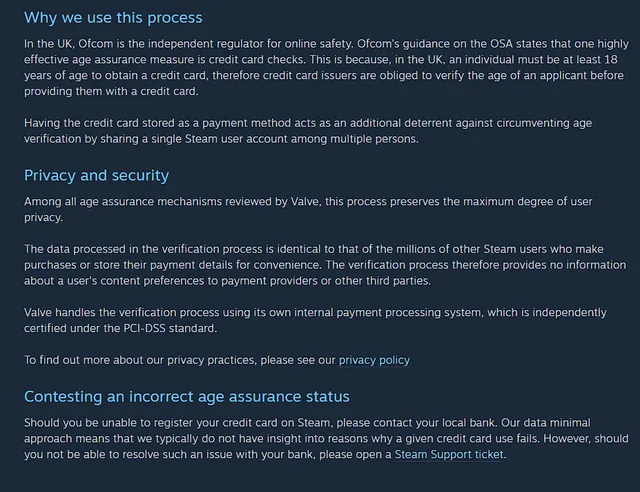
Task: Click paragraph beginning 'Having the credit card stored'
Action: pos(308,131)
